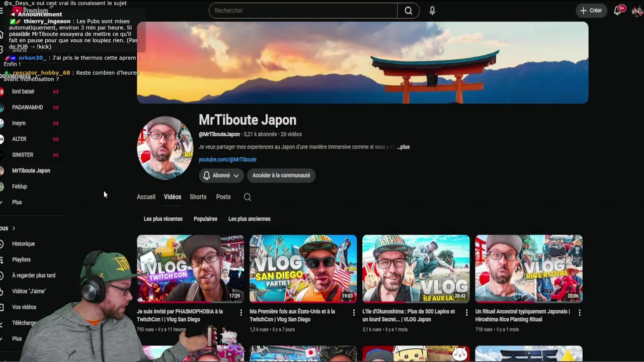The height and width of the screenshot is (362, 644).
Task: Click the @MrTibouteJapon handle text
Action: point(219,134)
